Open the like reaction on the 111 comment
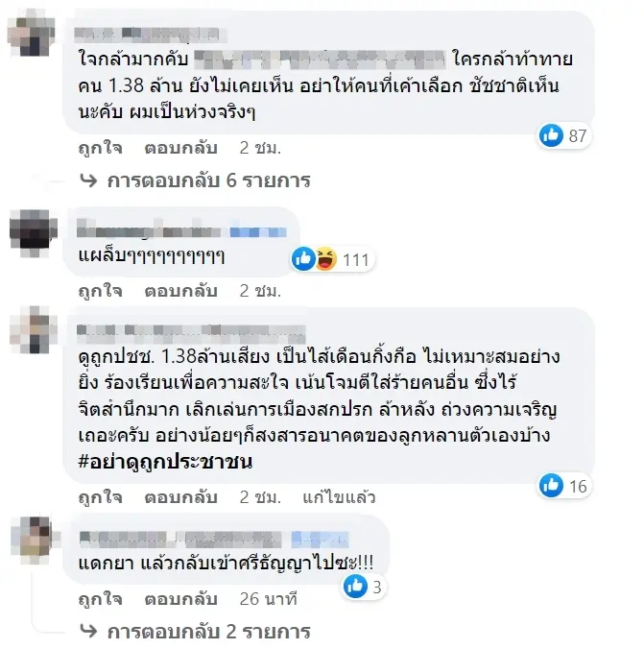Screen dimensions: 644x649 coord(303,259)
